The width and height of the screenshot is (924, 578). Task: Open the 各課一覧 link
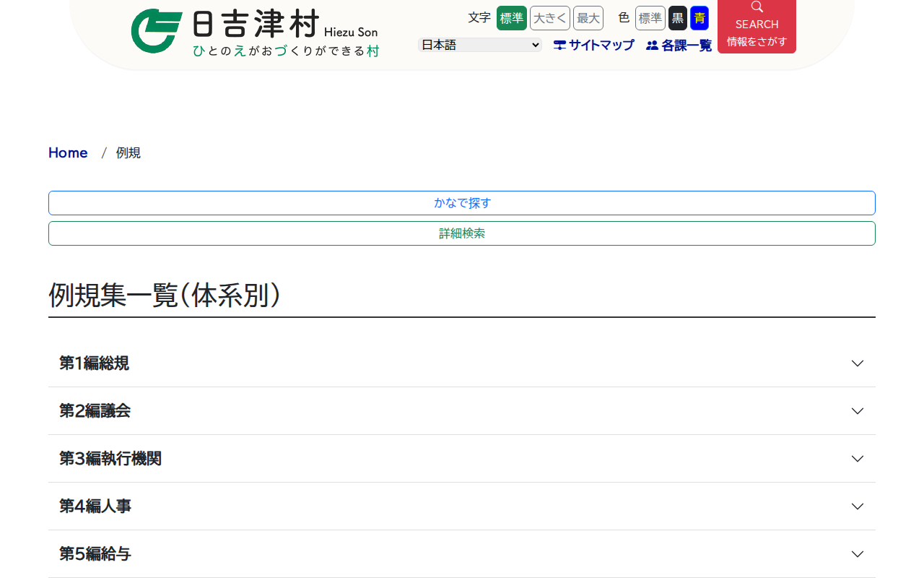click(x=679, y=45)
